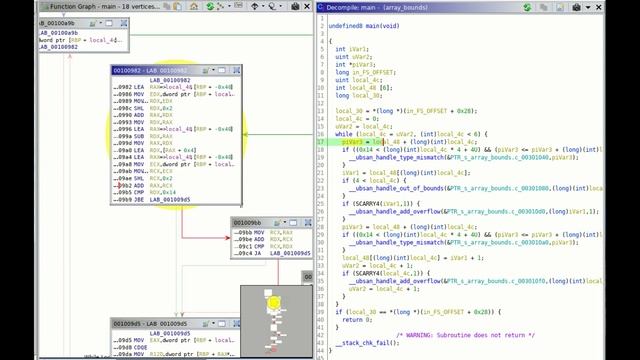Click the satellite view minimap thumbnail

(x=276, y=321)
